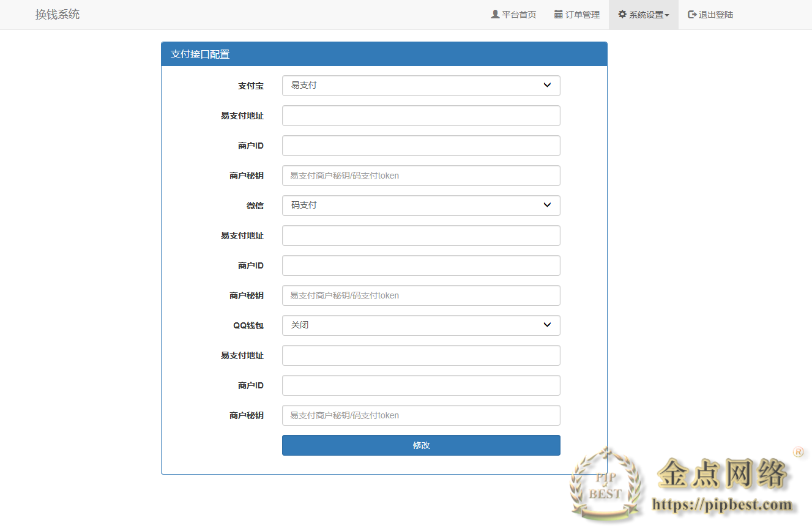Focus the 易支付地址 field in the 支付宝 section
This screenshot has height=526, width=812.
(x=421, y=116)
